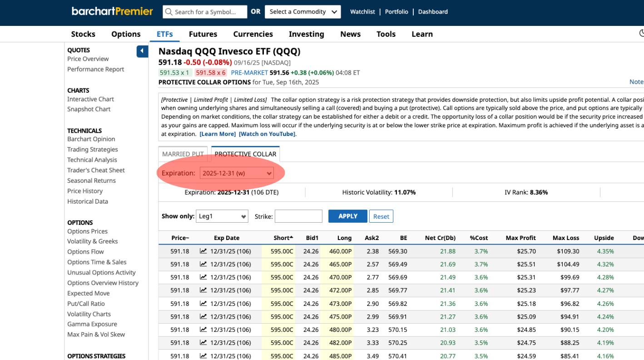Click into the Strike input field
Image resolution: width=644 pixels, height=360 pixels.
(x=298, y=216)
